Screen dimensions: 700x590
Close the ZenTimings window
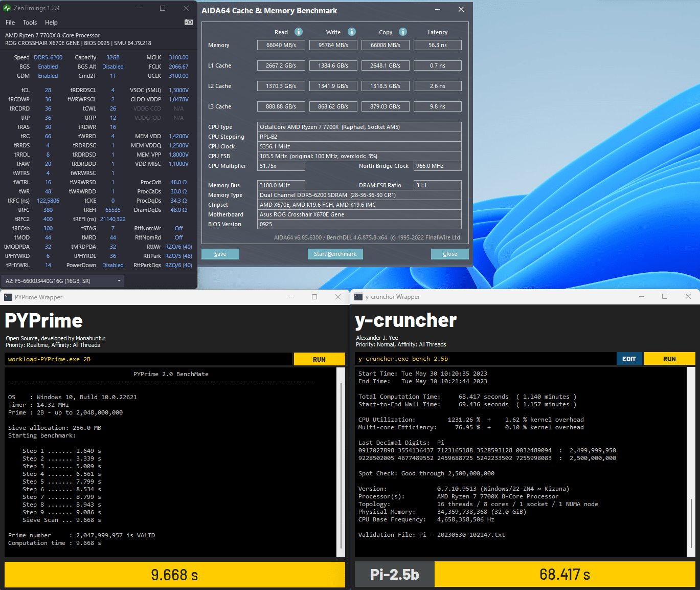click(x=186, y=8)
